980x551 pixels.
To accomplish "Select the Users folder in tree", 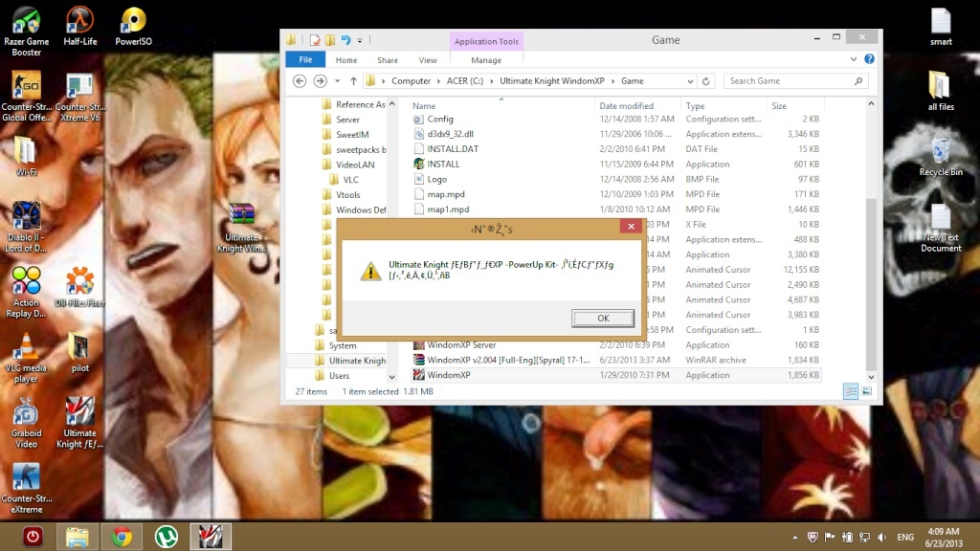I will [339, 375].
